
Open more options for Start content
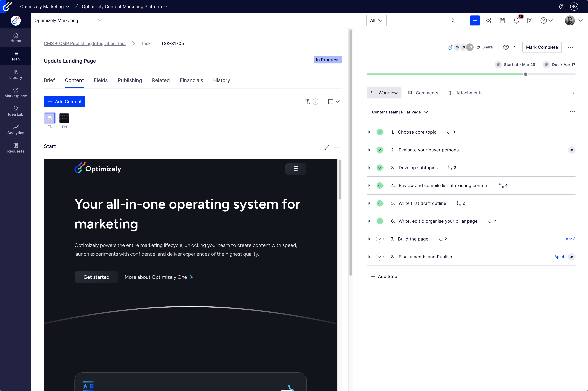(x=337, y=148)
